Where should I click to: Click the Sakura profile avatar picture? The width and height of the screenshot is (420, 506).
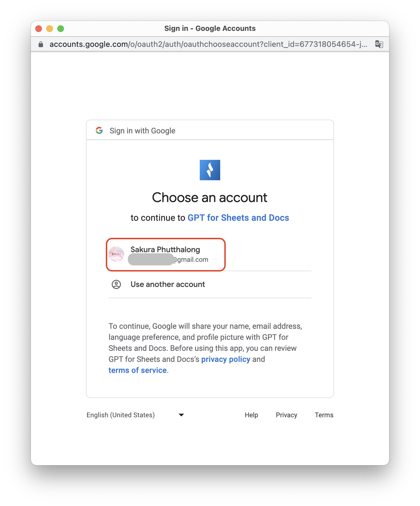tap(116, 254)
